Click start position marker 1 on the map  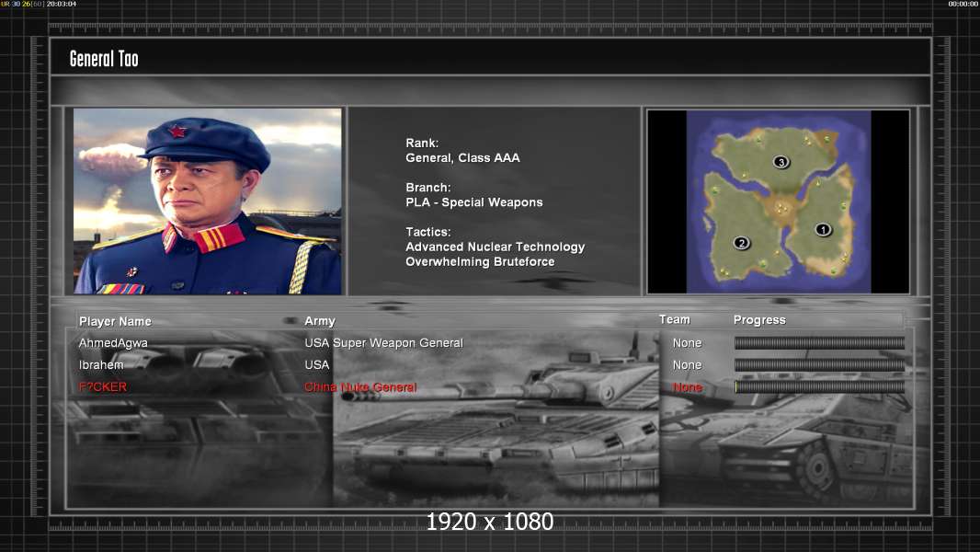point(823,229)
